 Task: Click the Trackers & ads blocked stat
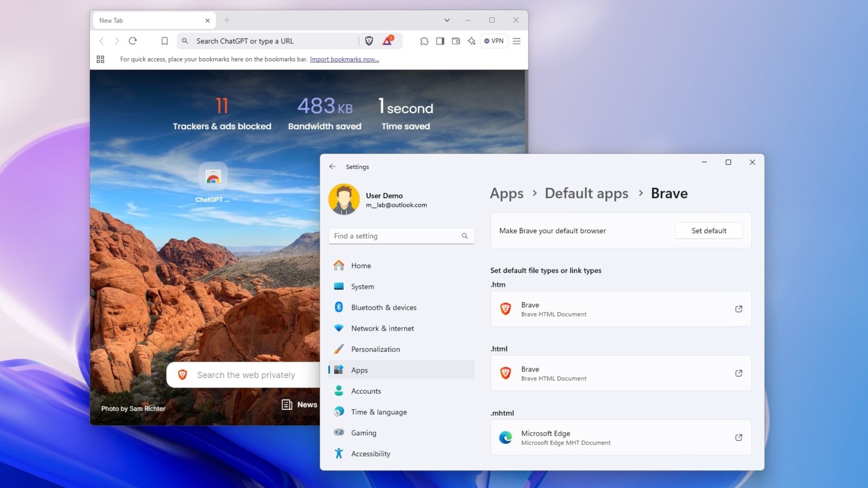[x=222, y=114]
